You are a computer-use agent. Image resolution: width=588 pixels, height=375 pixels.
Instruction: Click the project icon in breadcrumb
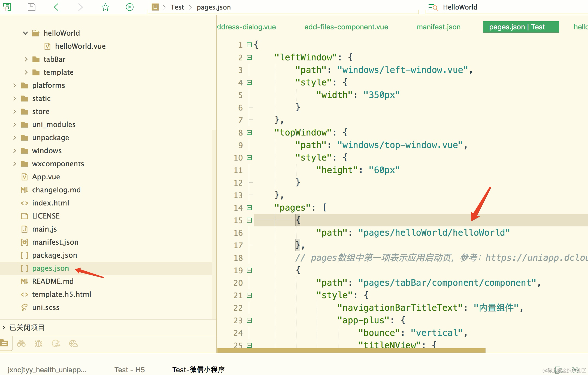pos(155,7)
